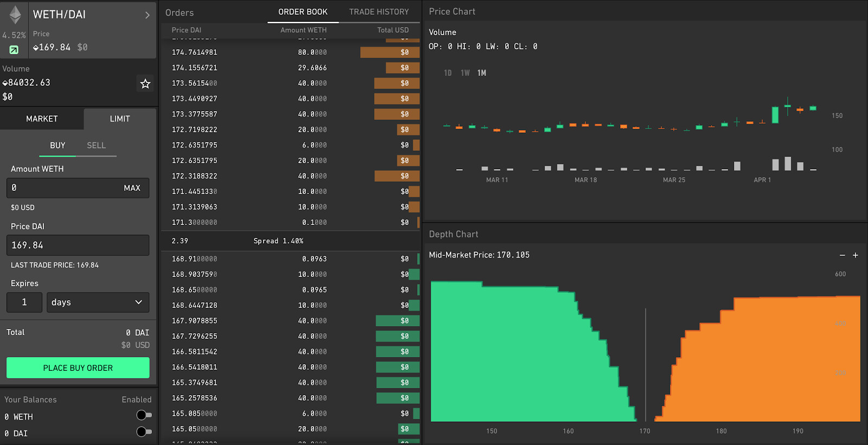
Task: Select the SELL option
Action: pyautogui.click(x=96, y=145)
